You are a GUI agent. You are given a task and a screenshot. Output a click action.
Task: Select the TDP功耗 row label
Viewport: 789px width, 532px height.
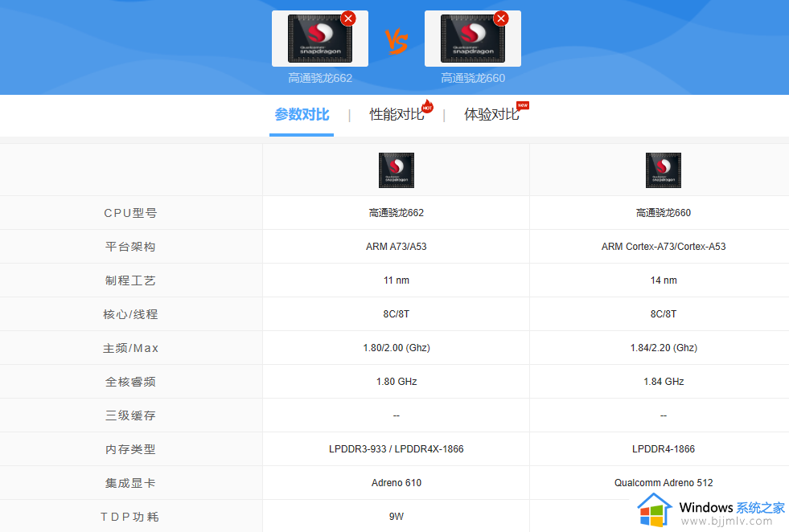pyautogui.click(x=129, y=517)
